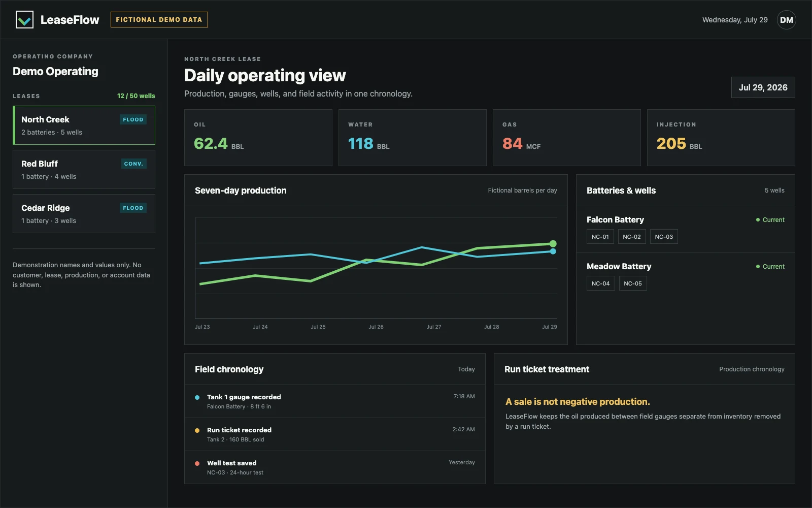Open the Run ticket recorded entry

click(x=335, y=434)
